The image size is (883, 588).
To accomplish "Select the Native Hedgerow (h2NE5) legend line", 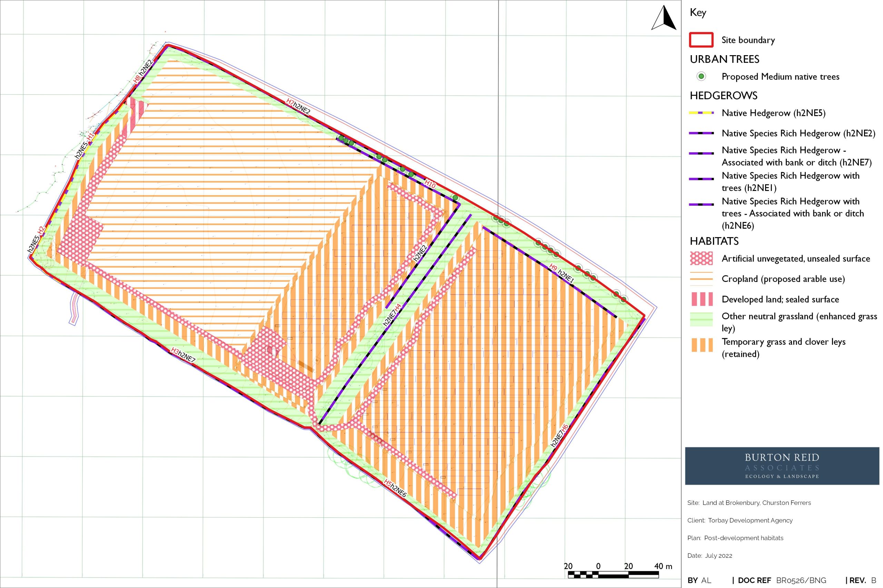I will tap(702, 113).
